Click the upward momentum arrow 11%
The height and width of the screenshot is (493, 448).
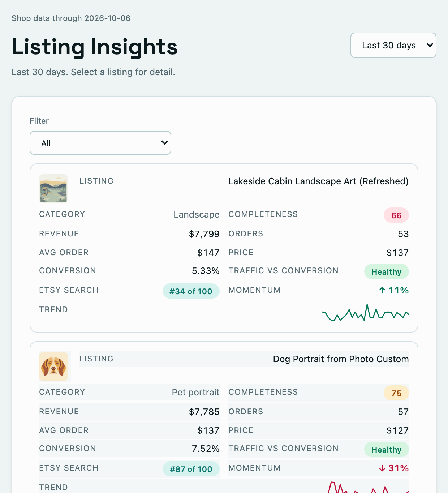pos(394,290)
